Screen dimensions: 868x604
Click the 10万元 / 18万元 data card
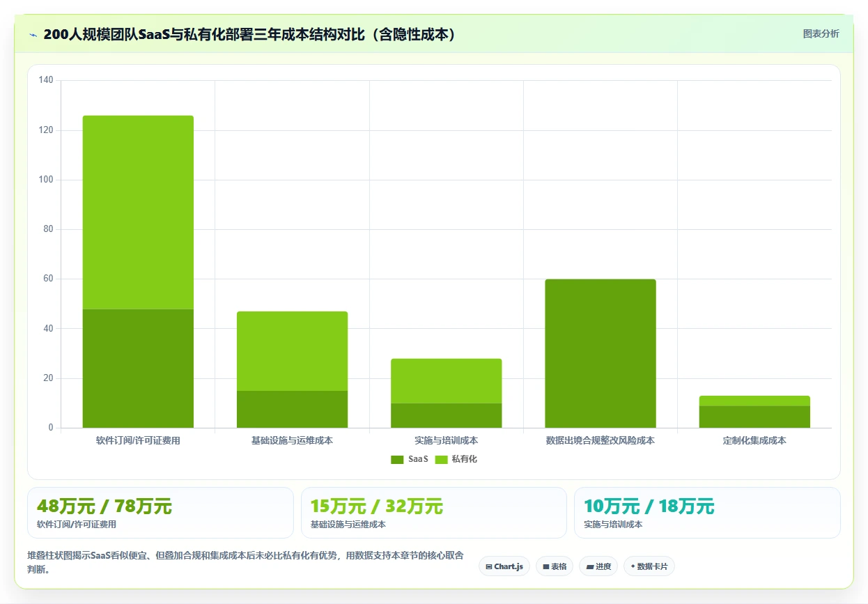pyautogui.click(x=707, y=513)
